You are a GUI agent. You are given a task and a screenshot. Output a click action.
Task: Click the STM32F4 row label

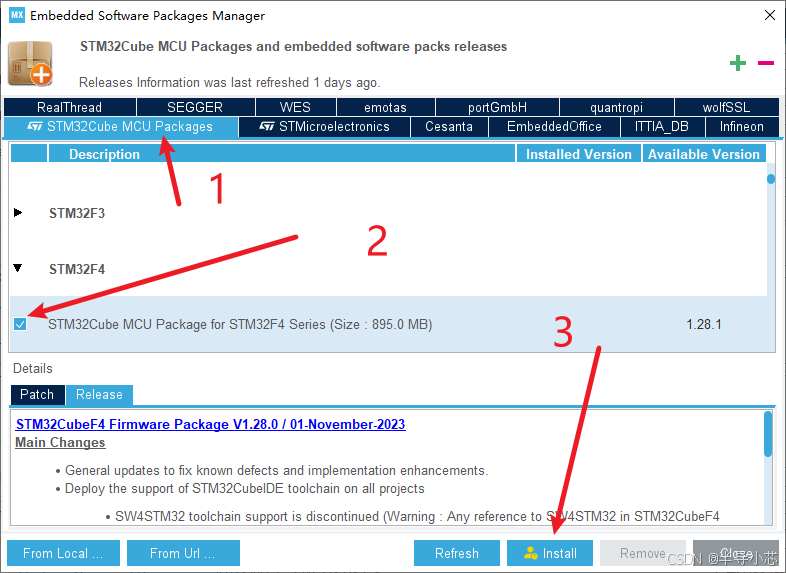(77, 269)
